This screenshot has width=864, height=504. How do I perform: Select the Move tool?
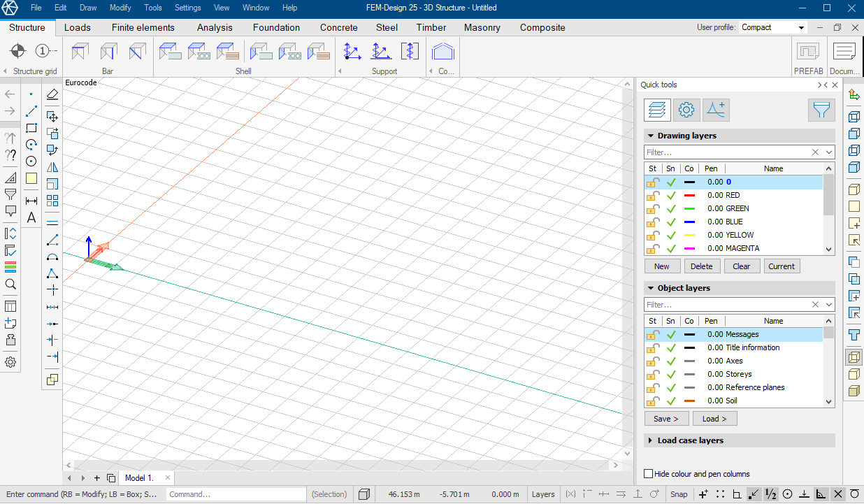[52, 117]
